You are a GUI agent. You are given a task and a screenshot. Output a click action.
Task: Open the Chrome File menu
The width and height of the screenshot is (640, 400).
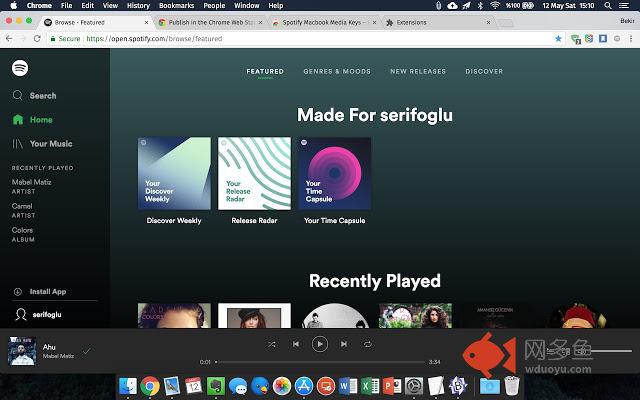tap(66, 6)
